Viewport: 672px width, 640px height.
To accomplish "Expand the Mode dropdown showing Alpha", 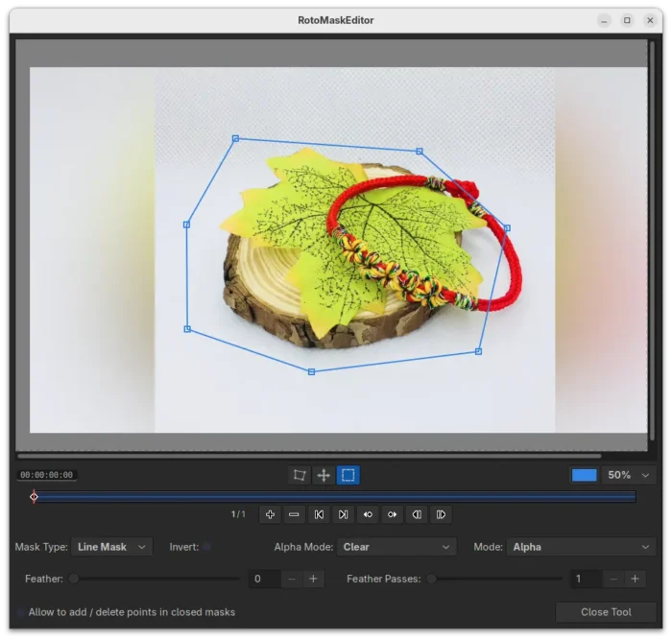I will click(x=581, y=547).
